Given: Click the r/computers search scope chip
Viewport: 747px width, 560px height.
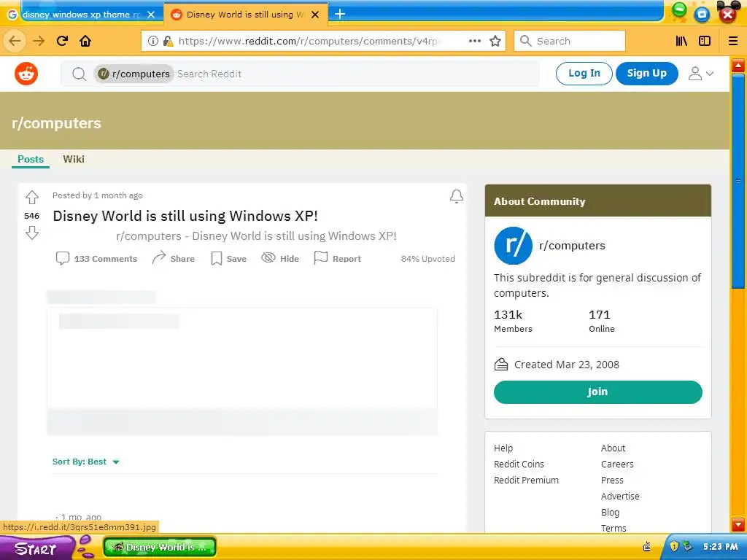Looking at the screenshot, I should pos(134,74).
